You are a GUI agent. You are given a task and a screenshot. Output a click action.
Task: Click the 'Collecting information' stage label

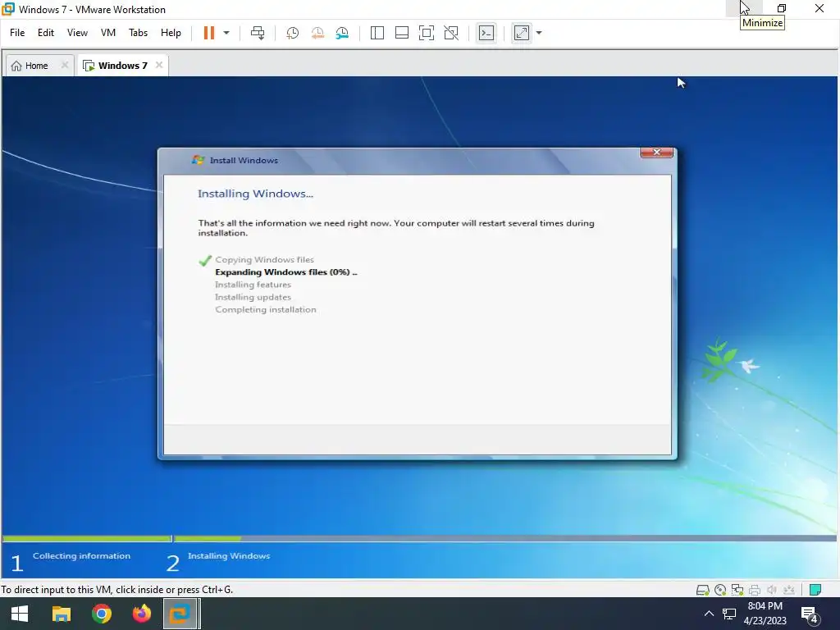pyautogui.click(x=81, y=556)
